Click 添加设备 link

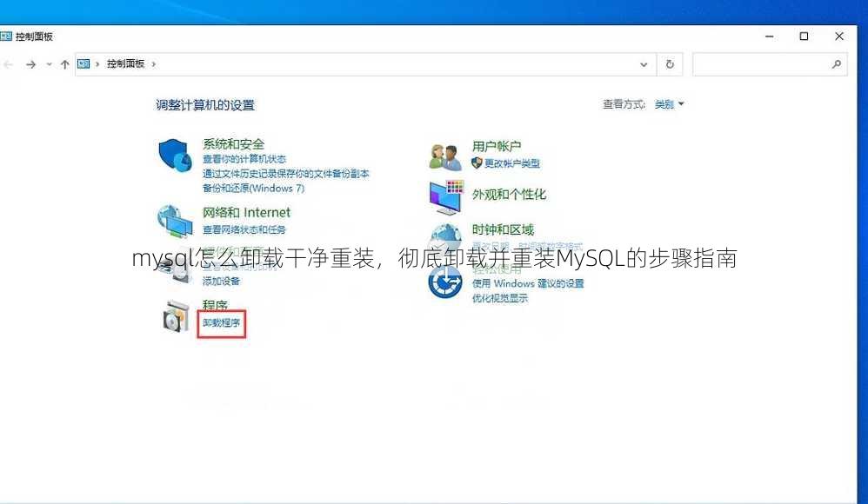222,281
